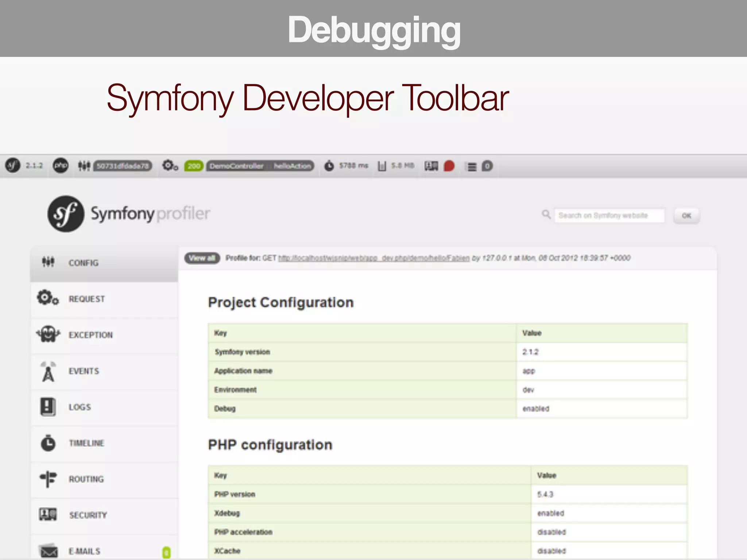Click the Application name value app
This screenshot has height=560, width=747.
click(529, 371)
